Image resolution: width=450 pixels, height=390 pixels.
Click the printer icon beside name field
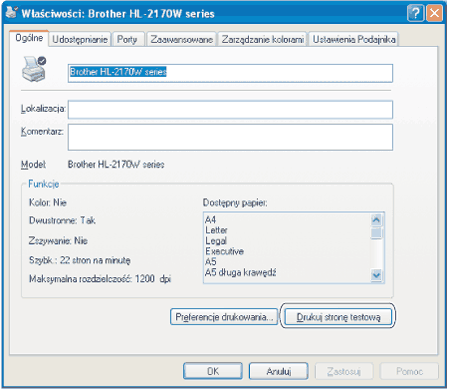tap(34, 69)
